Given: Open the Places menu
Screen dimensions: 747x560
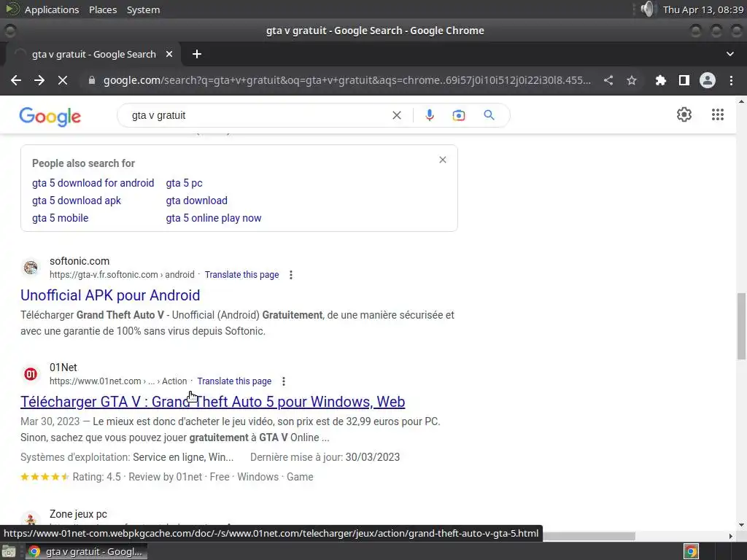Looking at the screenshot, I should (x=103, y=9).
